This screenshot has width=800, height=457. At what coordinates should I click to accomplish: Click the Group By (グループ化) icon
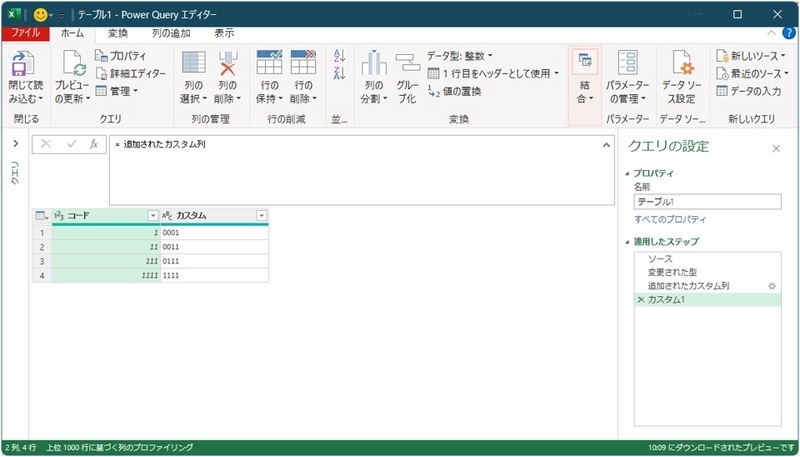point(408,63)
